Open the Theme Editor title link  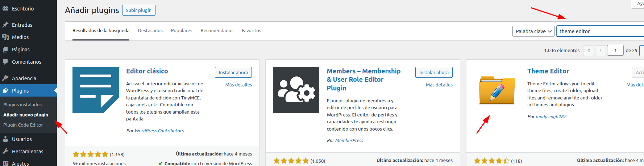[x=548, y=71]
